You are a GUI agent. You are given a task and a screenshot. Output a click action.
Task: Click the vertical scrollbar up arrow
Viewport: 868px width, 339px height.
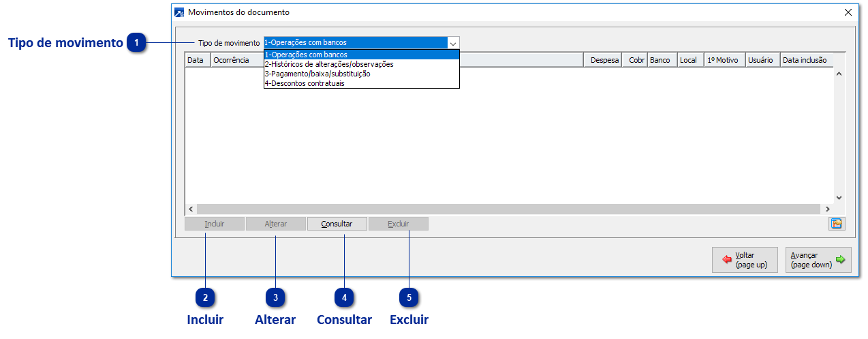tap(839, 73)
